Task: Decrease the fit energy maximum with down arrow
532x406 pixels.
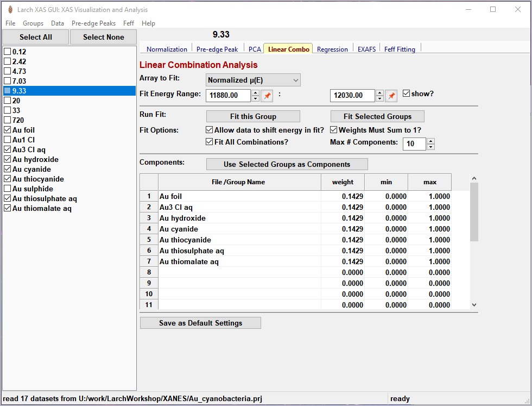Action: (x=379, y=99)
